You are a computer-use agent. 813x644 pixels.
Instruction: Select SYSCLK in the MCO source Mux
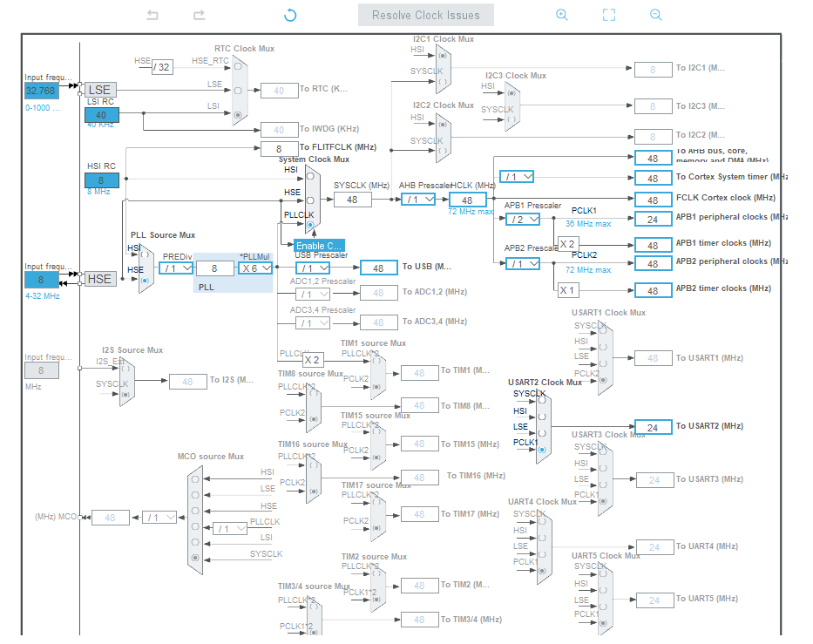click(195, 557)
